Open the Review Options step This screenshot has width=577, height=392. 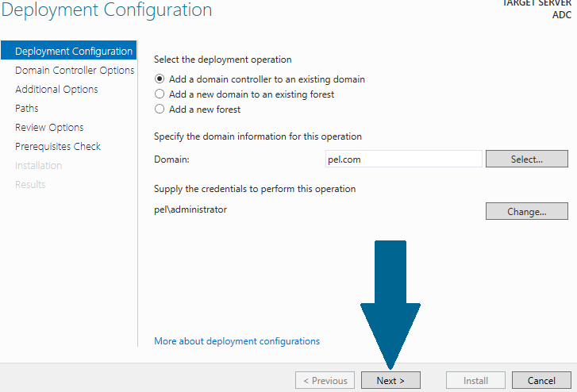tap(49, 127)
